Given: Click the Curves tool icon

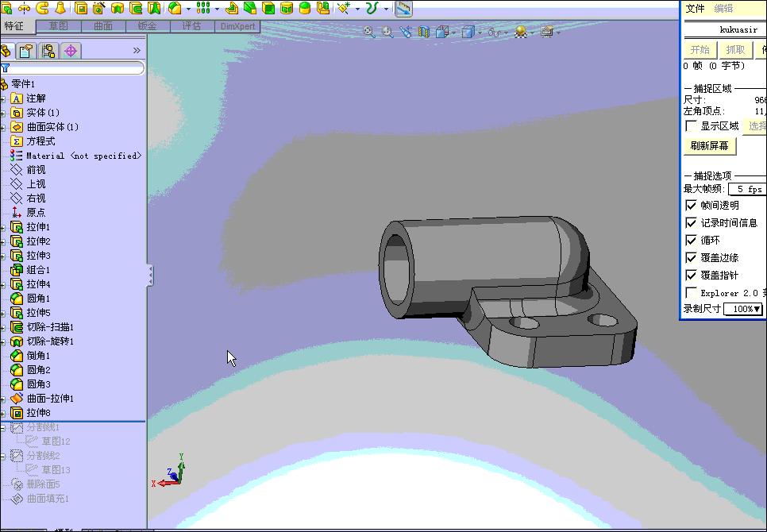Looking at the screenshot, I should (x=372, y=8).
